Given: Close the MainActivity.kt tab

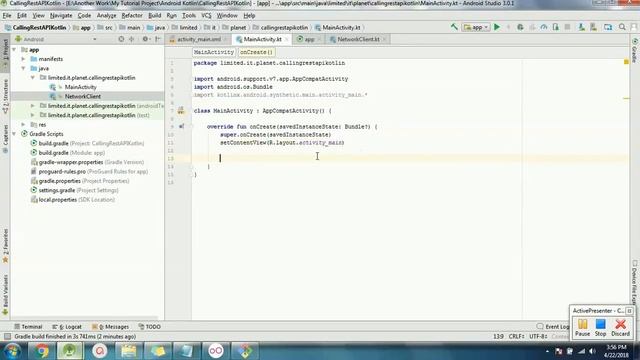Looking at the screenshot, I should point(287,40).
